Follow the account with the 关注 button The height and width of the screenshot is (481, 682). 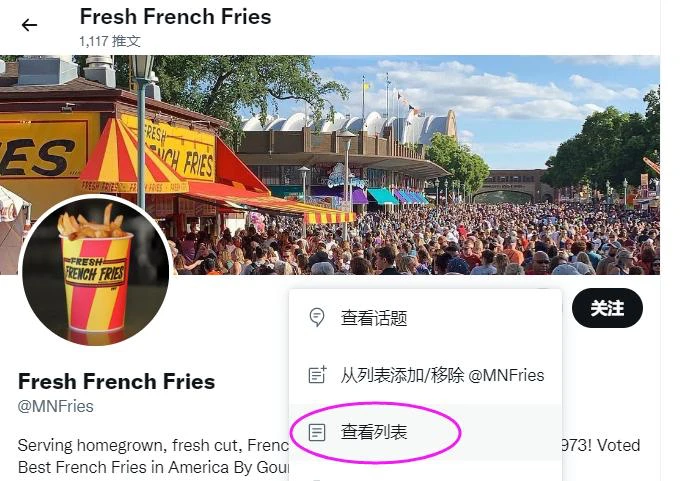[607, 308]
